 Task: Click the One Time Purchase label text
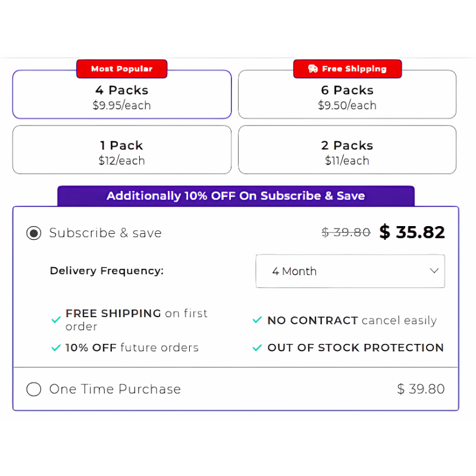tap(115, 389)
